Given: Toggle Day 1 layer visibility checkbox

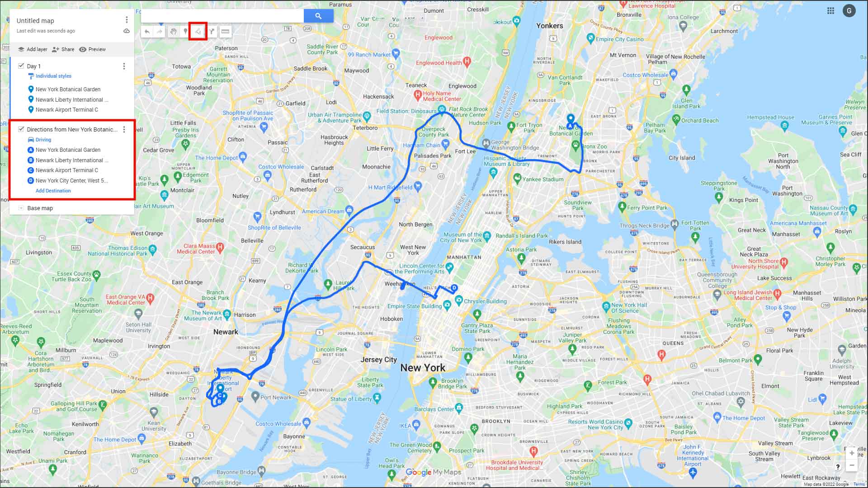Looking at the screenshot, I should click(21, 66).
